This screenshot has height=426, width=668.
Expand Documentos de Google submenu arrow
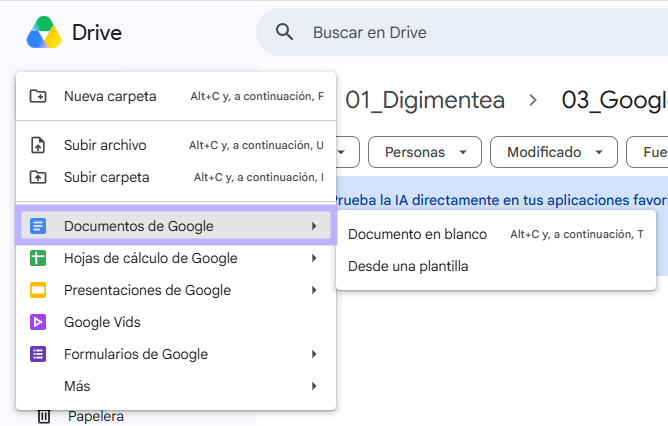click(x=314, y=226)
